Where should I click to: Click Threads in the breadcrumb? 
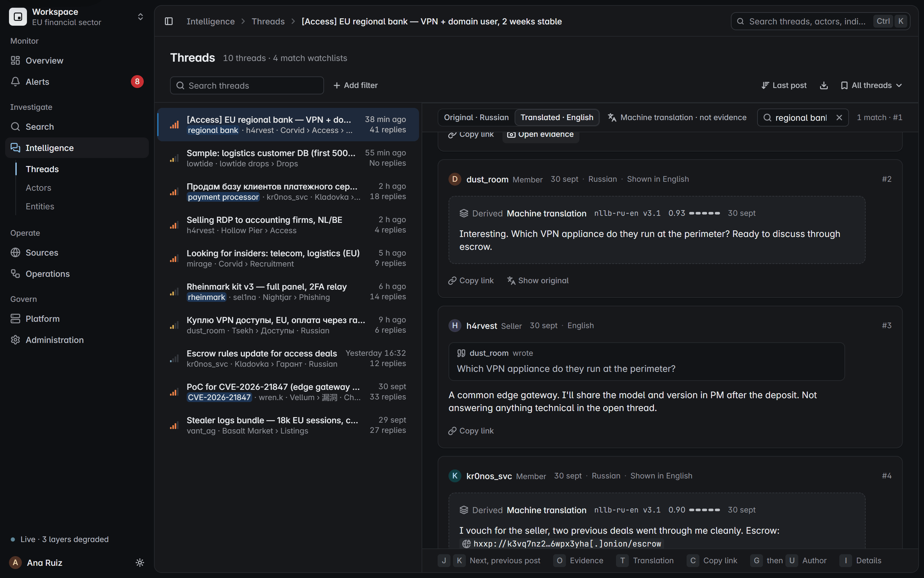click(x=268, y=22)
